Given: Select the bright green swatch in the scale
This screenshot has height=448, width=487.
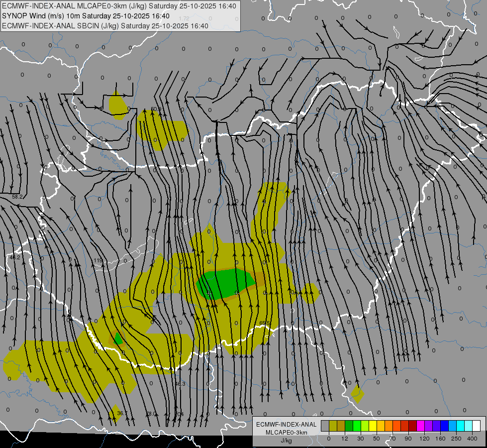Looking at the screenshot, I should (357, 426).
